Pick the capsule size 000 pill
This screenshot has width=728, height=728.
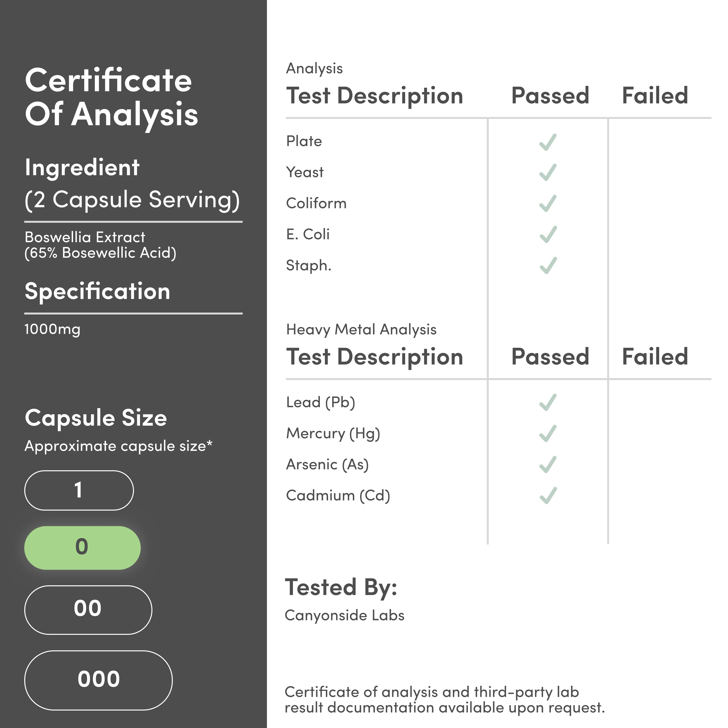pos(98,680)
